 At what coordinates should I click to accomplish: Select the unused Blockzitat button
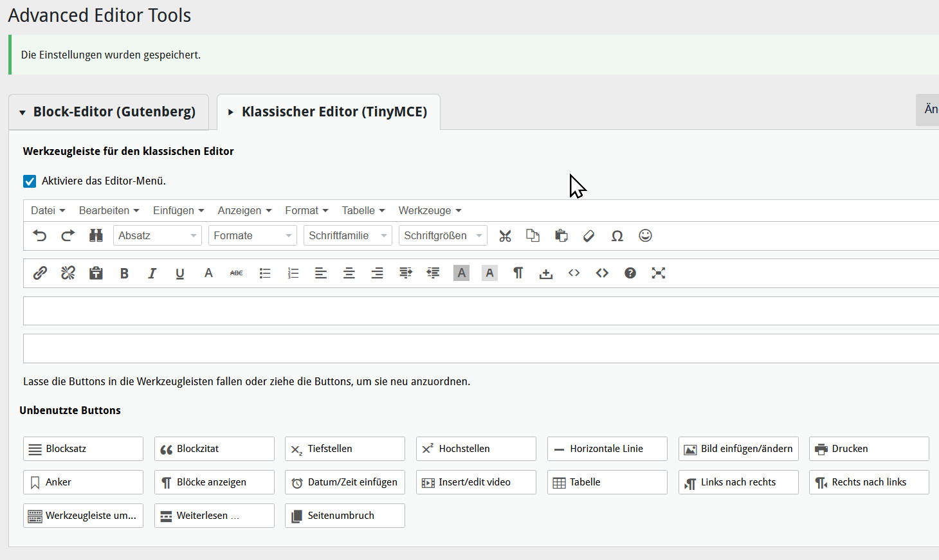[214, 449]
